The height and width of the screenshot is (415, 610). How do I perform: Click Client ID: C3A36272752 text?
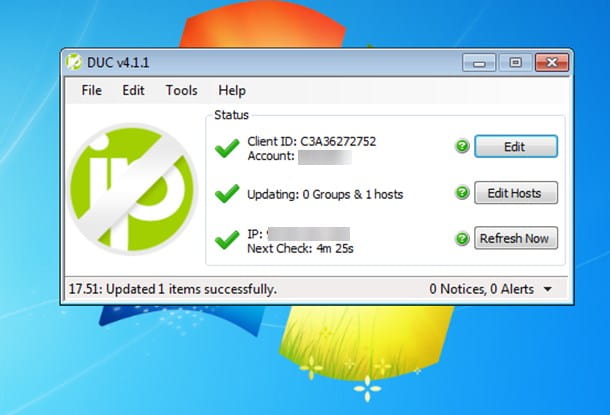(312, 142)
